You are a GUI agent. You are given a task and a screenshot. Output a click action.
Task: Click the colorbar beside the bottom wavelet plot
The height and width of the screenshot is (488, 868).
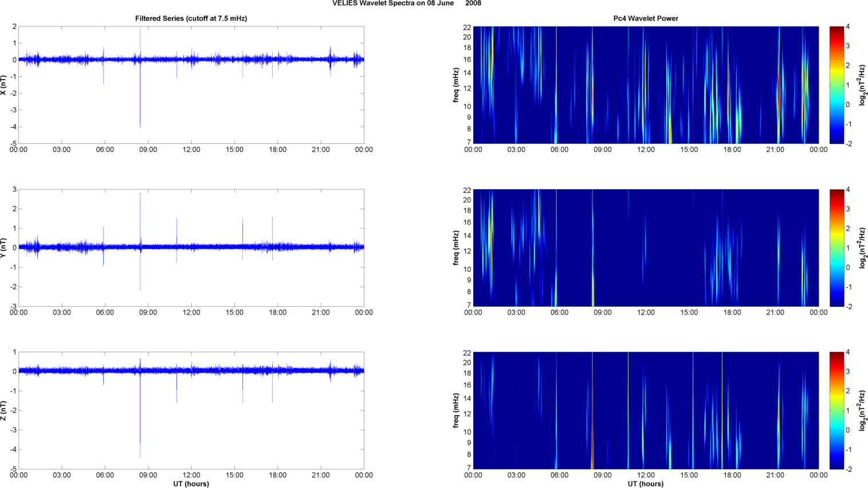tap(836, 411)
